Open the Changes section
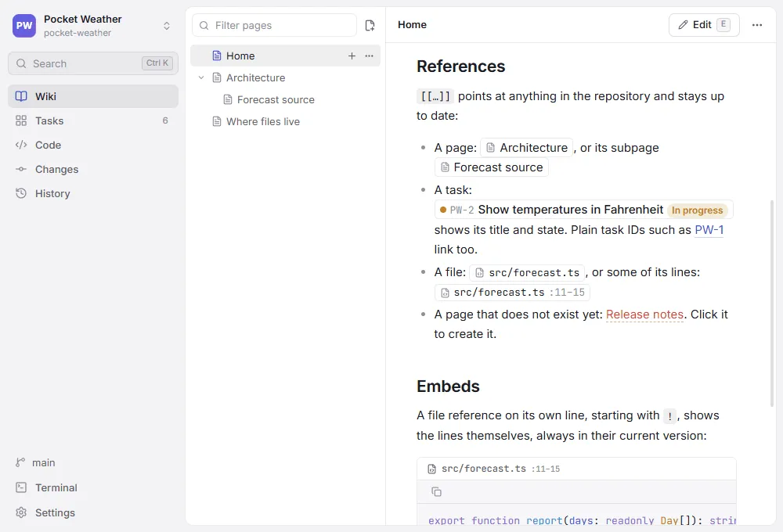 pos(93,169)
